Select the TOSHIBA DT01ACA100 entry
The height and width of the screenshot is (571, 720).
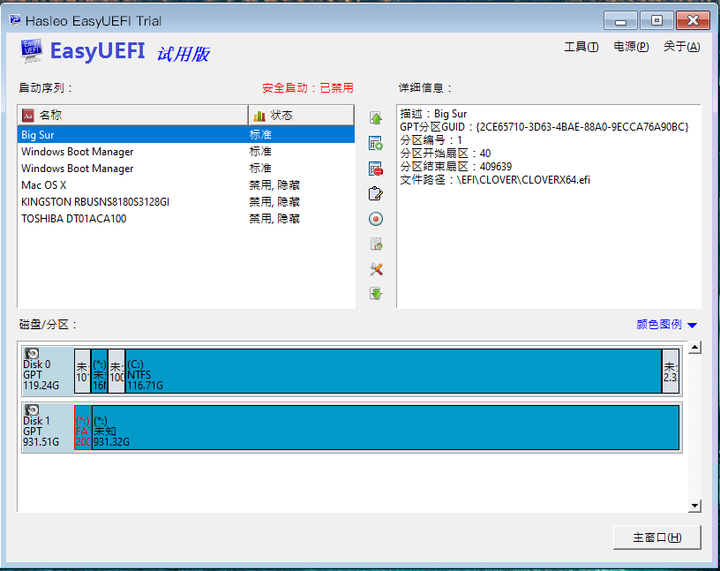(x=186, y=218)
